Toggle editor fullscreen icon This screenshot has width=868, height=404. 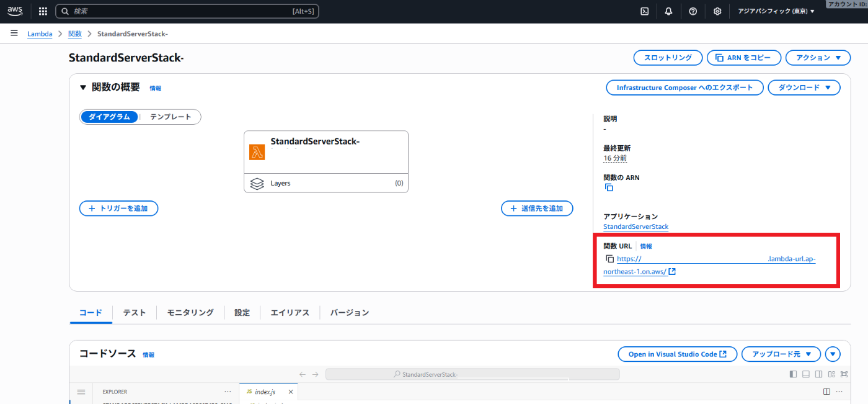(x=844, y=374)
